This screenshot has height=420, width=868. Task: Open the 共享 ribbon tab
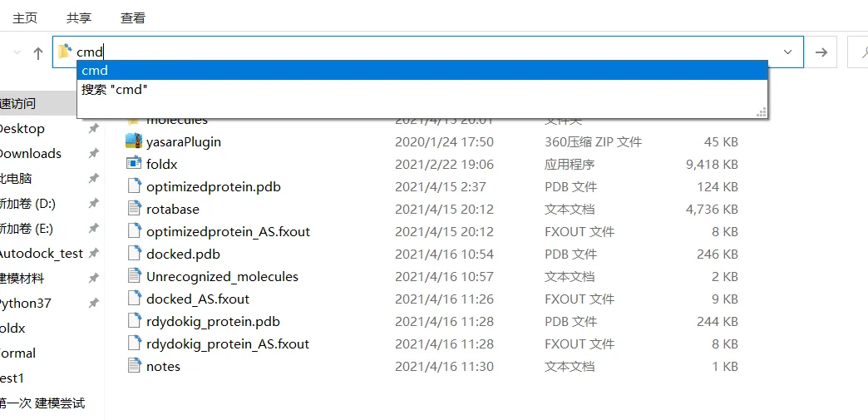point(79,17)
